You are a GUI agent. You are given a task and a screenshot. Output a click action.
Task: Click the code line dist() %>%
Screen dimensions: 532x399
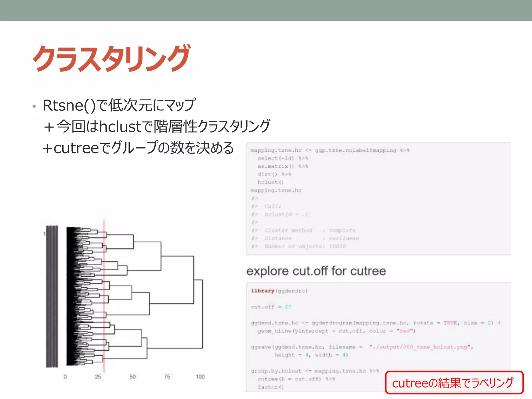click(274, 174)
